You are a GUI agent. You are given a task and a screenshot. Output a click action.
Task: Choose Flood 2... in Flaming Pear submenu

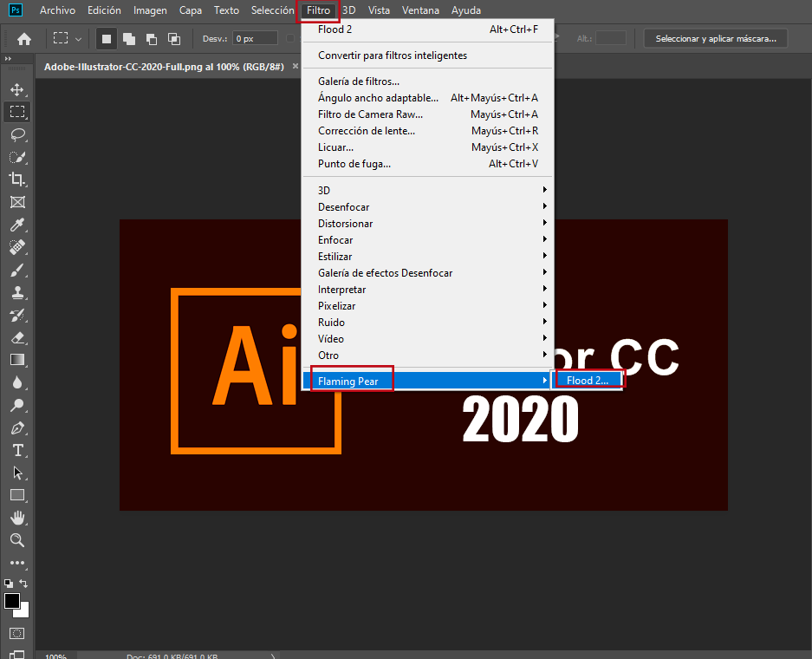pyautogui.click(x=588, y=381)
